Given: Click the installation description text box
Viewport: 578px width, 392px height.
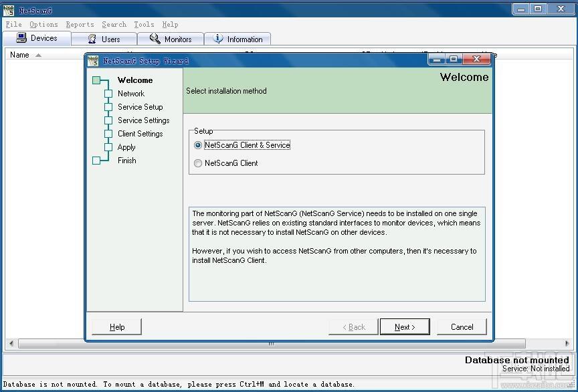Looking at the screenshot, I should (337, 254).
